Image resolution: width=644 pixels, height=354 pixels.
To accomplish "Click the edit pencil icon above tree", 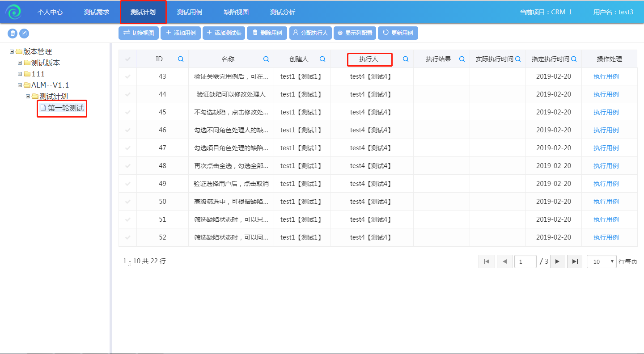I will pos(24,33).
